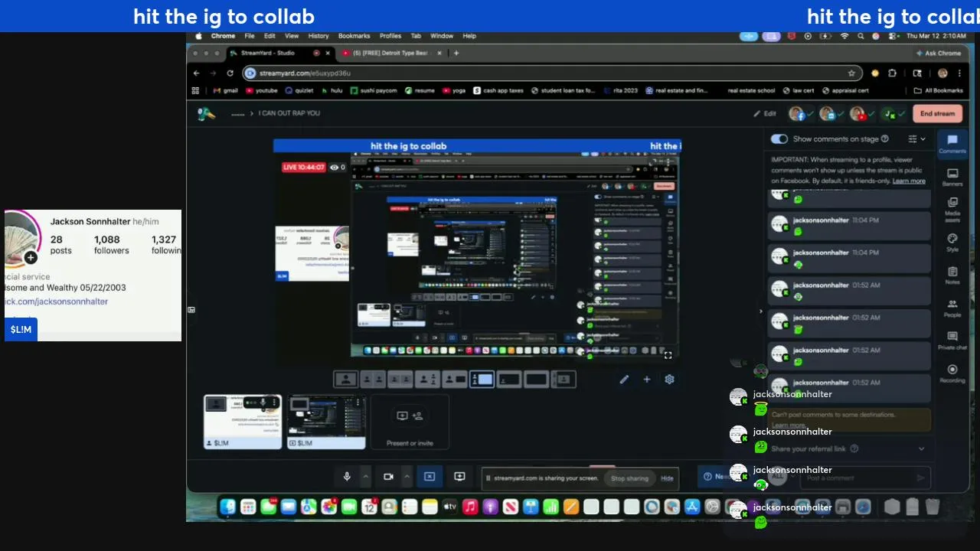980x551 pixels.
Task: Open the People panel
Action: 952,308
